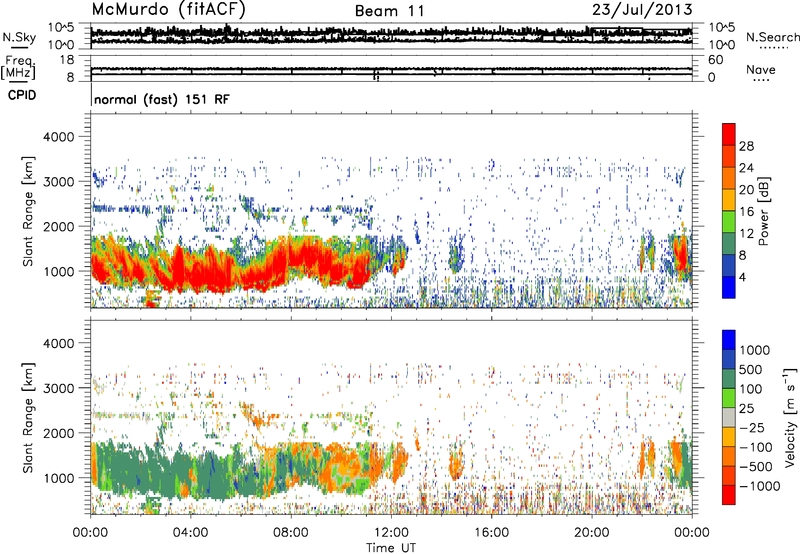The width and height of the screenshot is (800, 554).
Task: Click the '-1000' Velocity scale value
Action: tap(759, 486)
